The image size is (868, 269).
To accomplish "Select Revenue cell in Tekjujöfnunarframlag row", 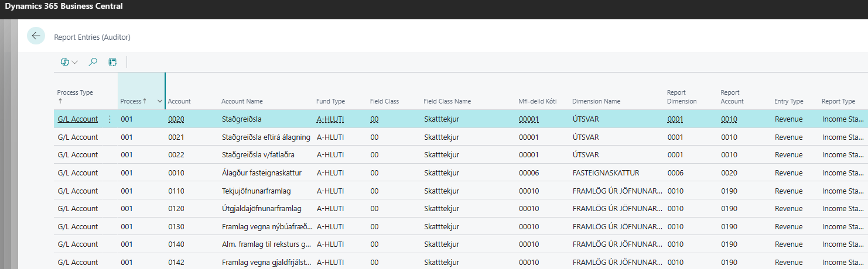I will click(x=788, y=191).
